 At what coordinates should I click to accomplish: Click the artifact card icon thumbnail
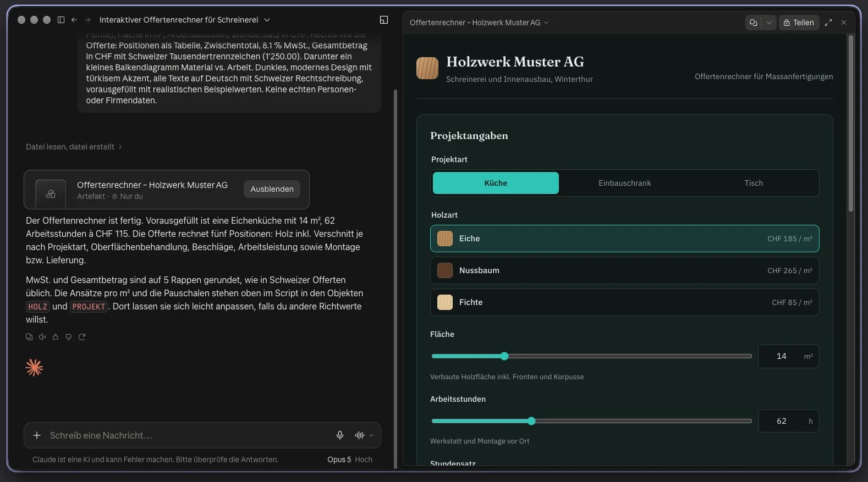point(51,194)
